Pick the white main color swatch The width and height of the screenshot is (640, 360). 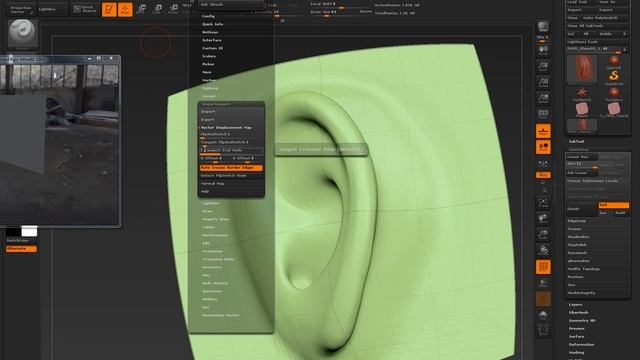coord(29,231)
